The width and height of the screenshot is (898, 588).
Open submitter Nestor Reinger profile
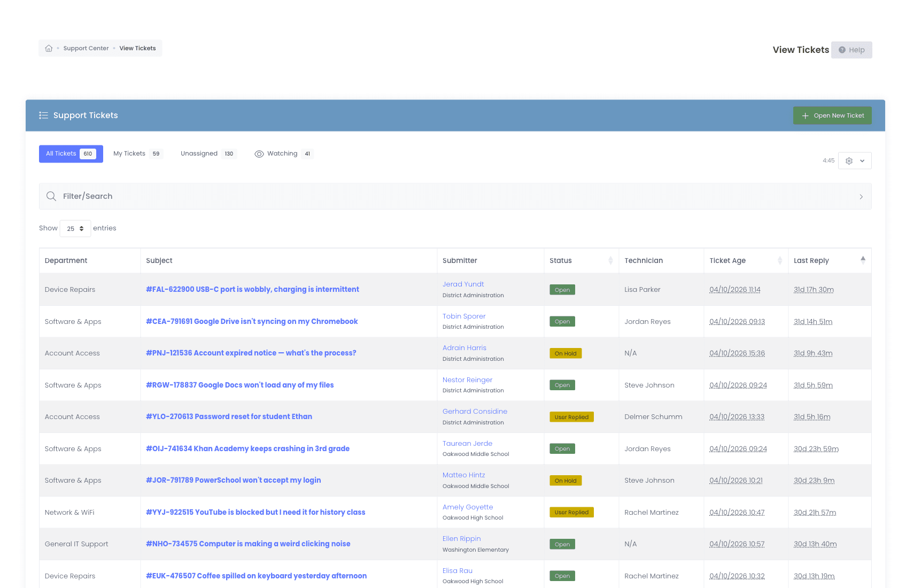click(468, 380)
